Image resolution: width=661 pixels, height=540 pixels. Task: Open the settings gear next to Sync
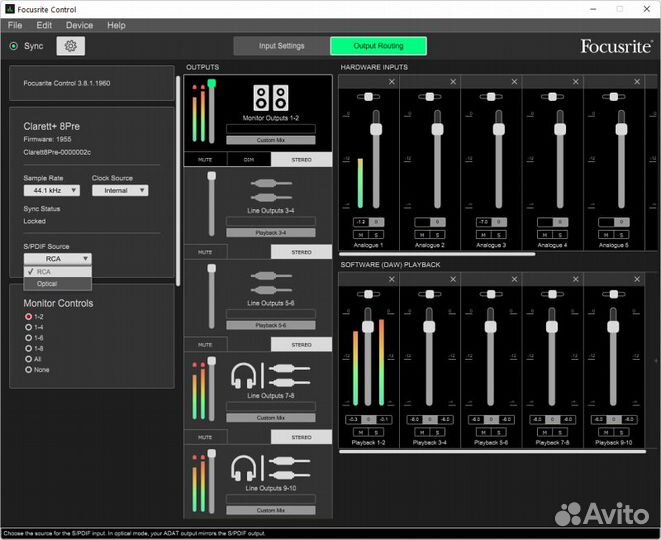tap(70, 46)
